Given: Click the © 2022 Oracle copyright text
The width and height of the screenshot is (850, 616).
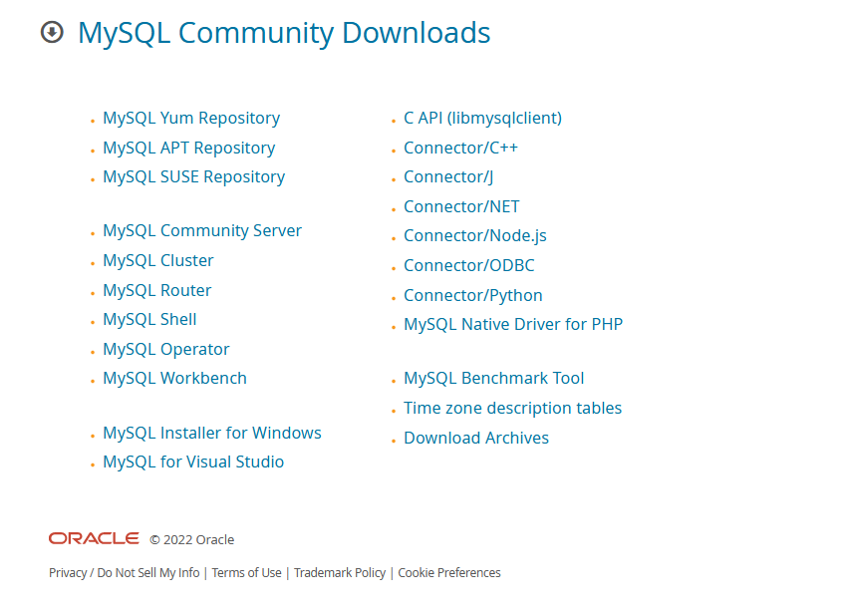Looking at the screenshot, I should click(x=192, y=539).
